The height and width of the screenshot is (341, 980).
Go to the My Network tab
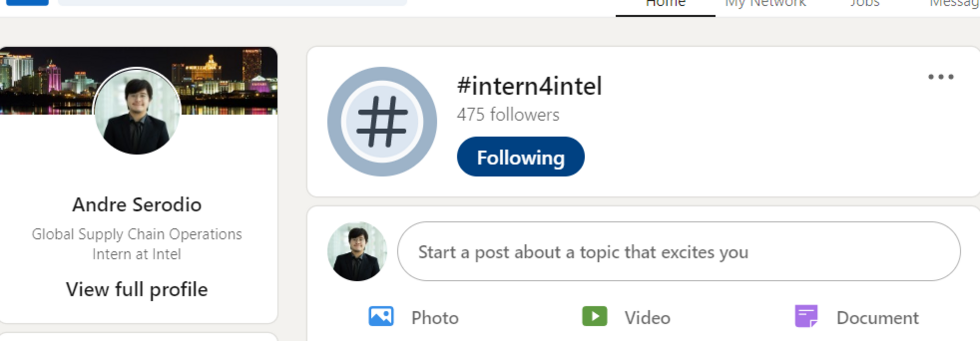tap(765, 4)
